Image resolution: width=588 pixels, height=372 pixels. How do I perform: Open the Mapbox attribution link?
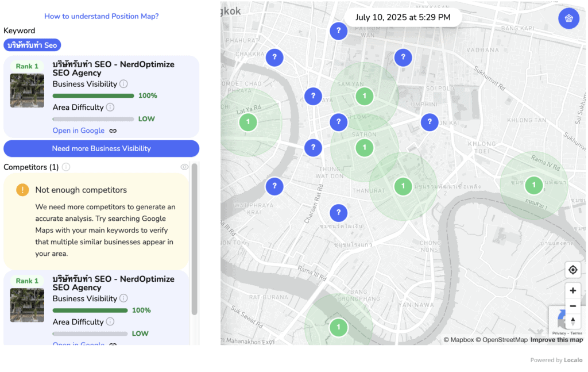point(459,340)
